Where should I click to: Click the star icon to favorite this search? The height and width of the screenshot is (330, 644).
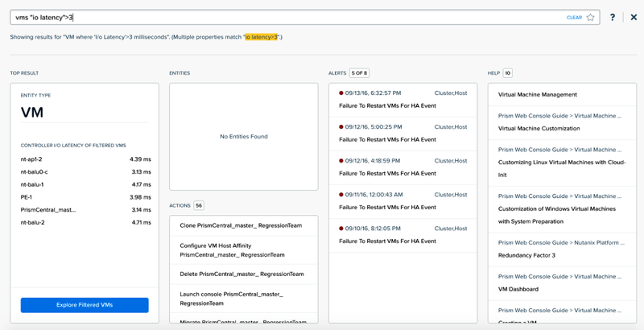(591, 17)
